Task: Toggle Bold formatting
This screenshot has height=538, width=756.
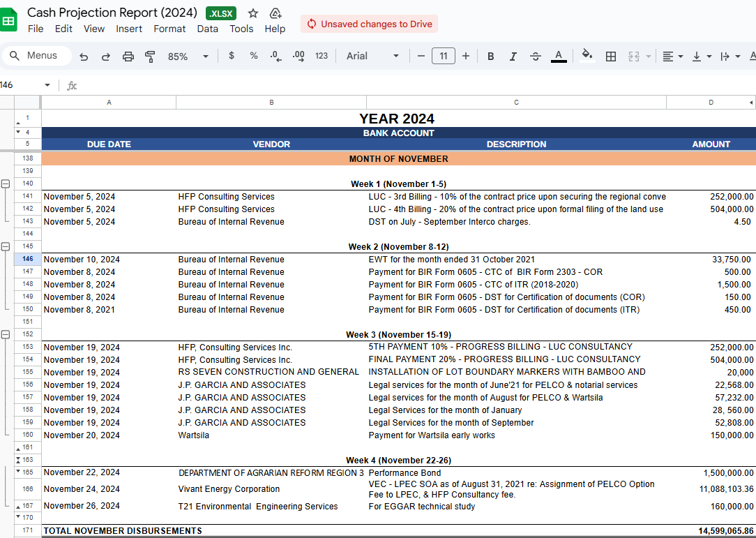Action: [x=491, y=57]
